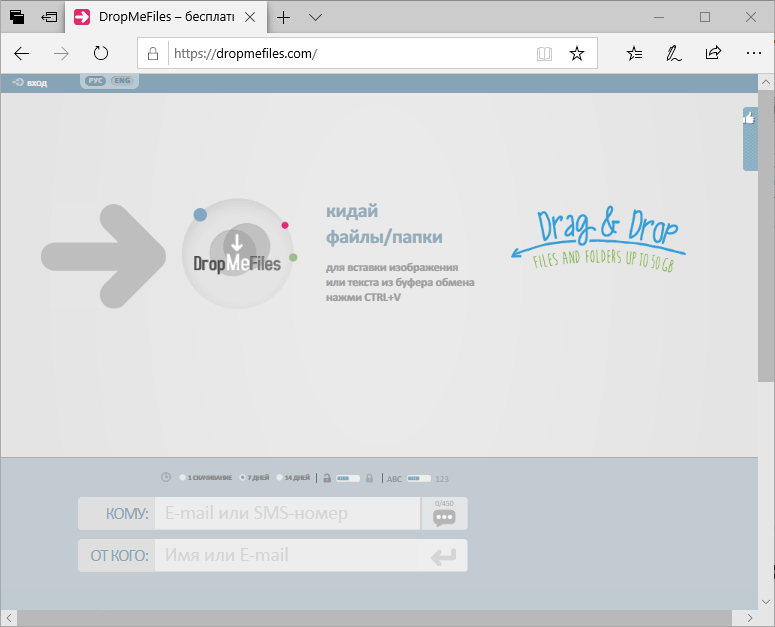Click the storage time clock icon
The width and height of the screenshot is (775, 627).
[x=166, y=477]
